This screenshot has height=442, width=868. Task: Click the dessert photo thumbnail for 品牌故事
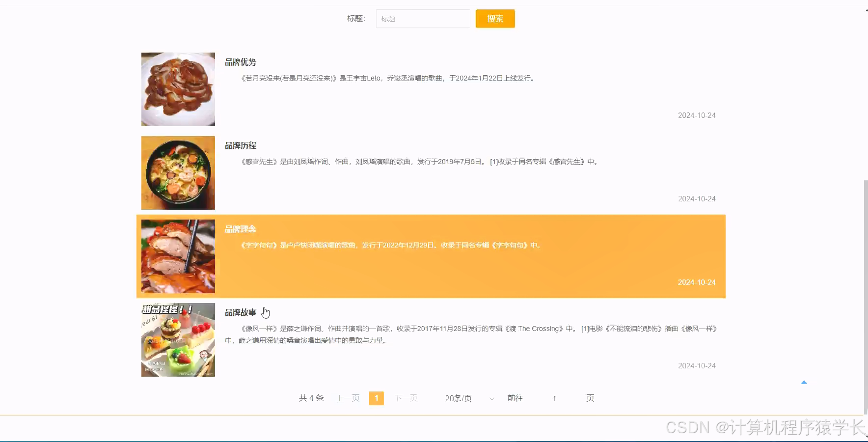coord(178,340)
